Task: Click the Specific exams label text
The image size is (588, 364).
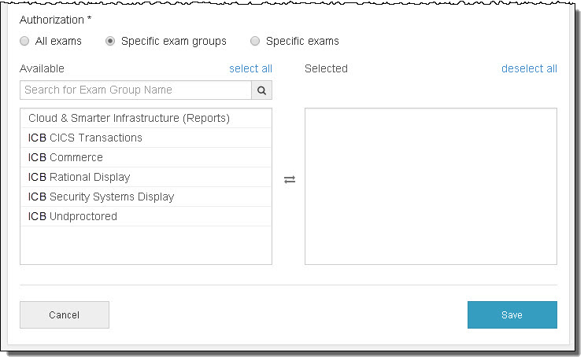Action: pyautogui.click(x=302, y=41)
